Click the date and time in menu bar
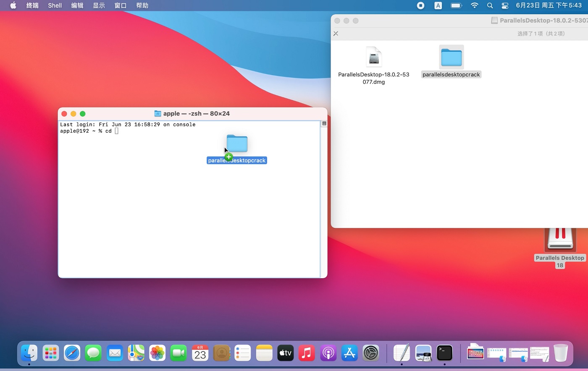588x371 pixels. point(549,5)
